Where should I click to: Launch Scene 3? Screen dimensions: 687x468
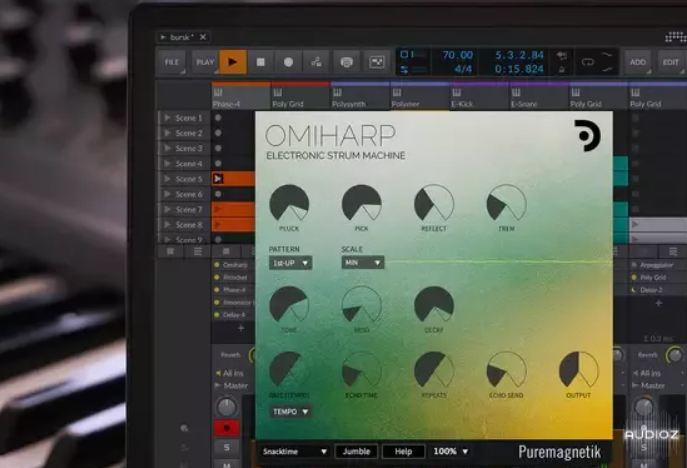coord(167,148)
